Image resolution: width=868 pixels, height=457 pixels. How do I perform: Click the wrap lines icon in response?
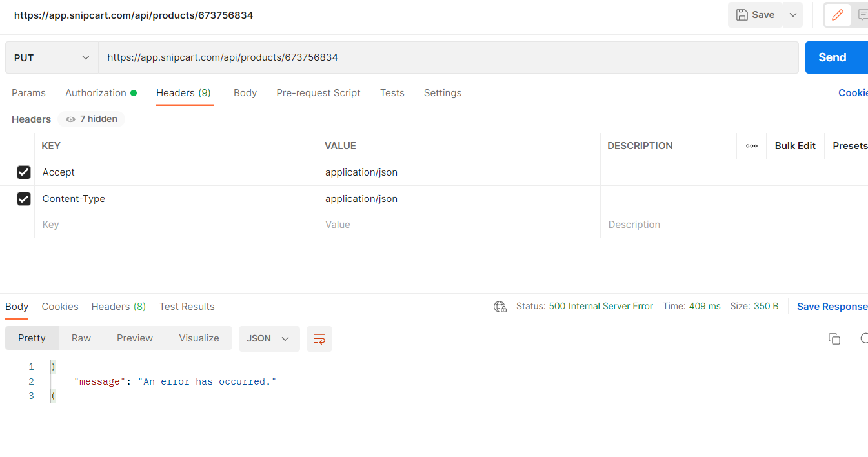[x=319, y=339]
